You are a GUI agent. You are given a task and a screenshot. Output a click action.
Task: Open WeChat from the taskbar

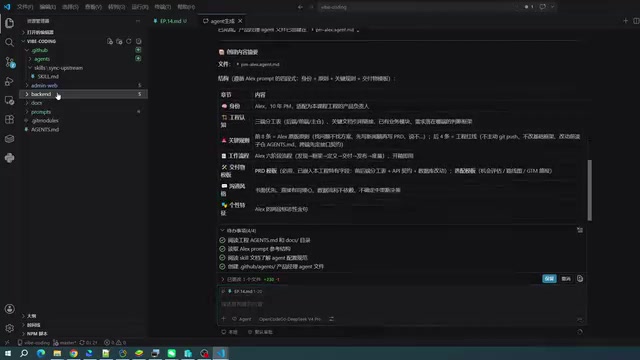[171, 353]
